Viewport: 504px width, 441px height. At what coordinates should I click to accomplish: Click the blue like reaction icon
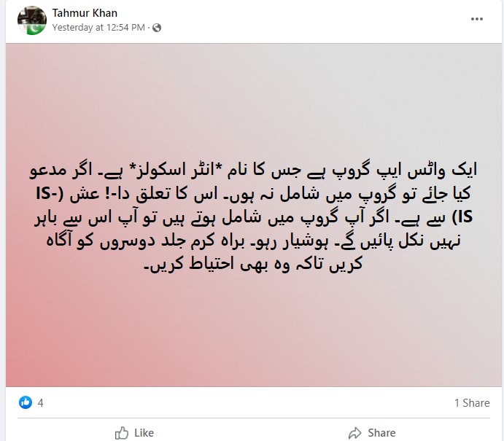pos(26,402)
